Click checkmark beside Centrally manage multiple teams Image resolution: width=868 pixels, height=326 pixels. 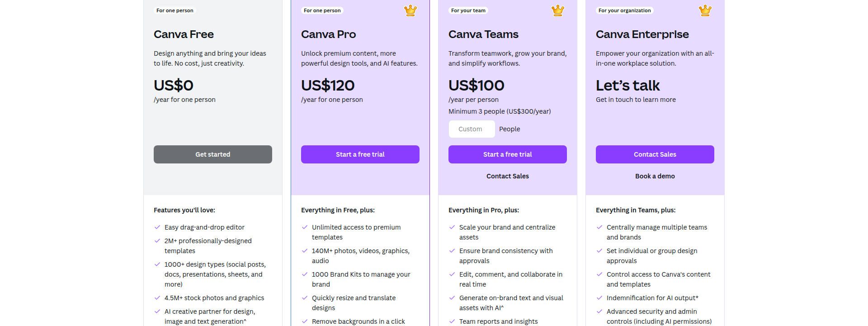(x=599, y=227)
